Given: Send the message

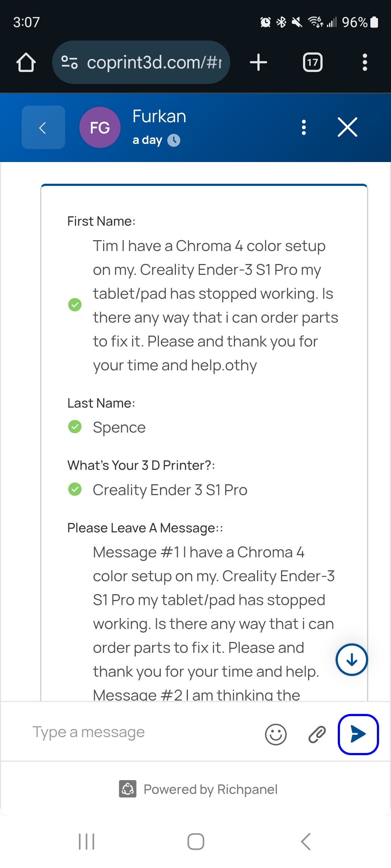Looking at the screenshot, I should tap(358, 734).
